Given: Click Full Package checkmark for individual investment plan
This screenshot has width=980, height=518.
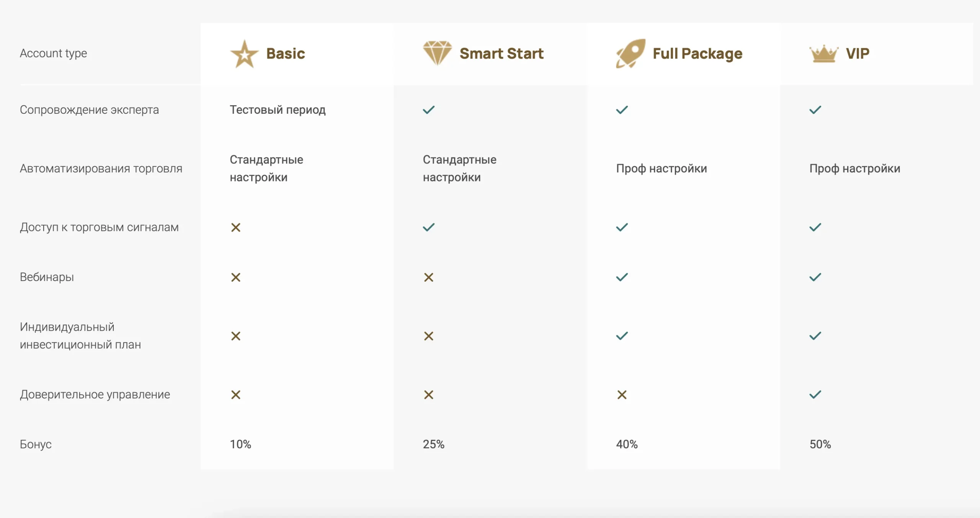Looking at the screenshot, I should [x=622, y=336].
